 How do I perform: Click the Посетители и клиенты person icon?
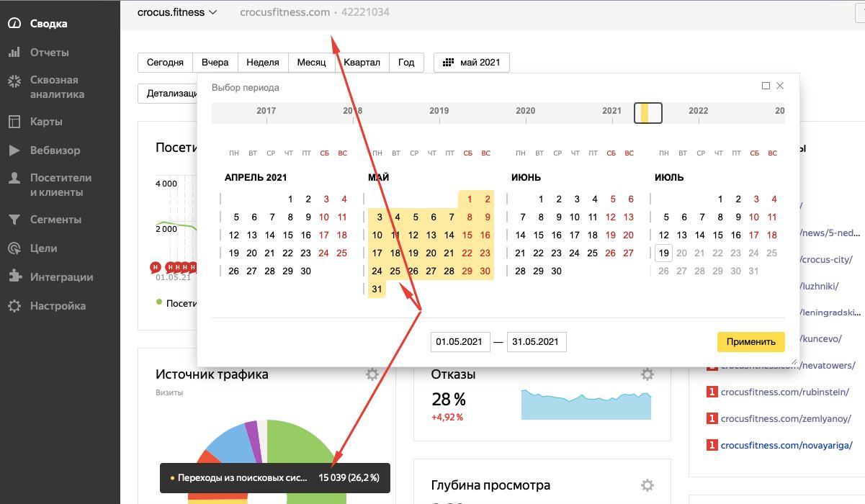14,179
